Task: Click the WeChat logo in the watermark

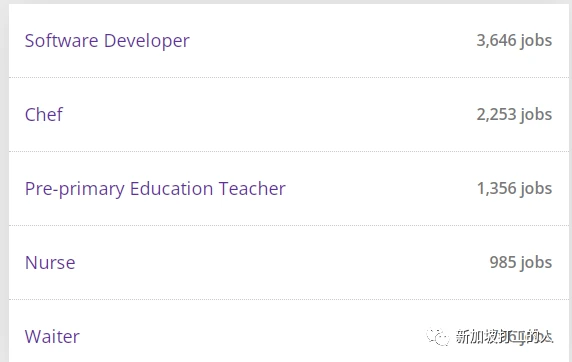Action: (x=438, y=337)
